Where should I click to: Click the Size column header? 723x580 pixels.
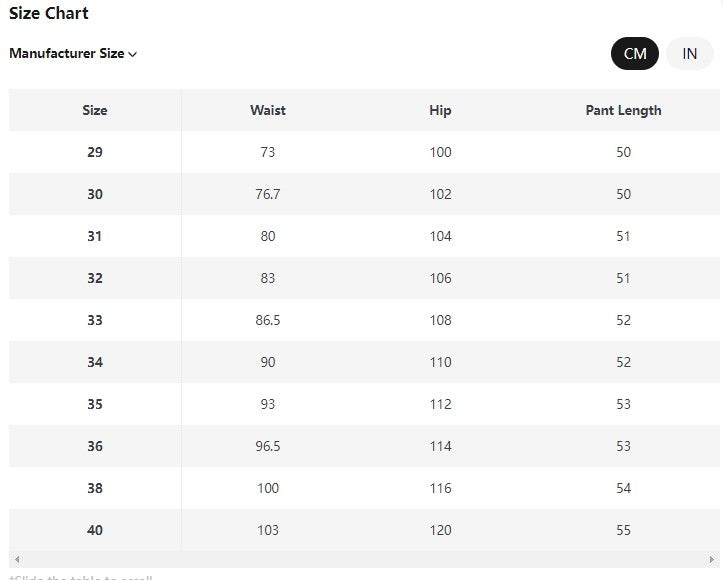click(95, 110)
